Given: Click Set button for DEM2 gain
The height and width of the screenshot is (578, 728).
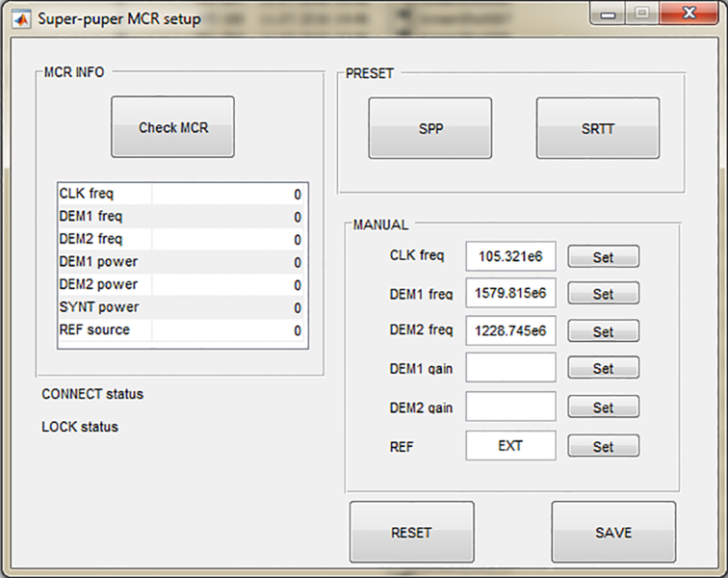Looking at the screenshot, I should pos(603,407).
